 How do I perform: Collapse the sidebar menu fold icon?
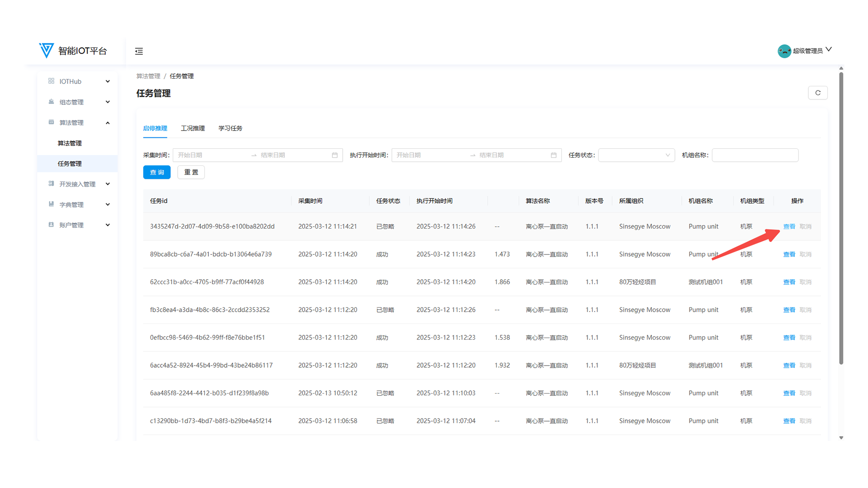point(139,51)
